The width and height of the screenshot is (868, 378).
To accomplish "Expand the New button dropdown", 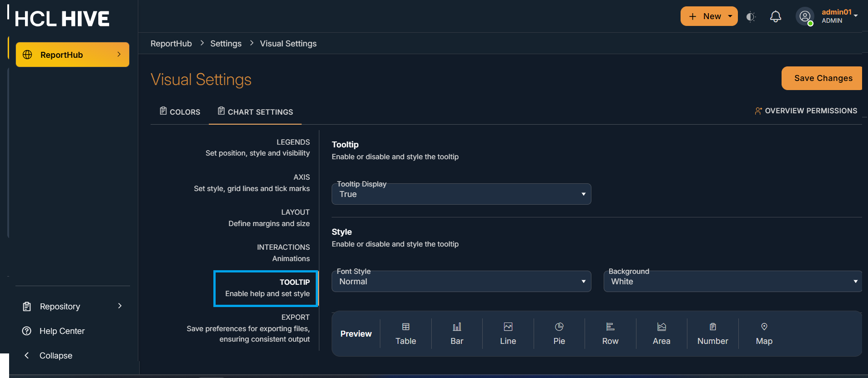I will tap(730, 16).
